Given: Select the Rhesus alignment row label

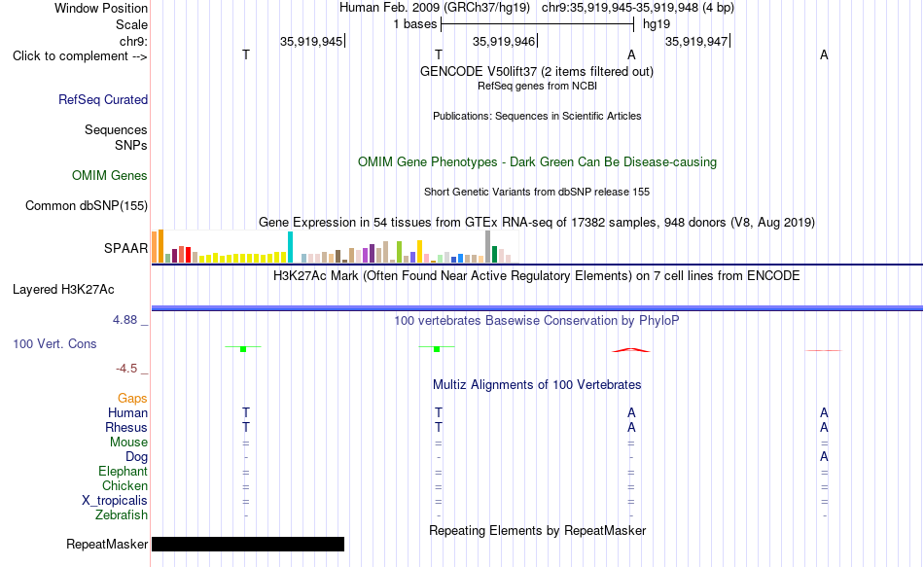Looking at the screenshot, I should (x=126, y=427).
